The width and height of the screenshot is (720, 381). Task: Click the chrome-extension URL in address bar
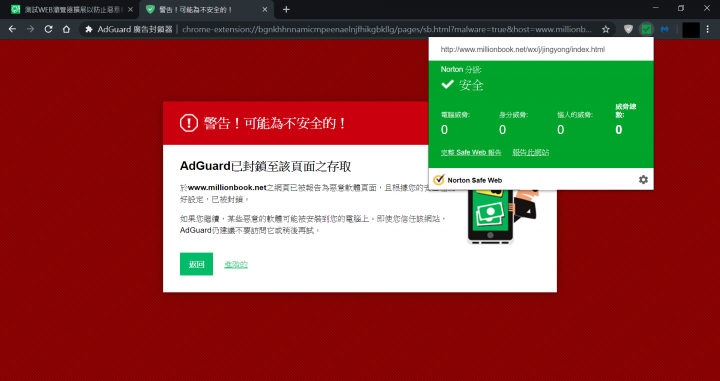[387, 29]
